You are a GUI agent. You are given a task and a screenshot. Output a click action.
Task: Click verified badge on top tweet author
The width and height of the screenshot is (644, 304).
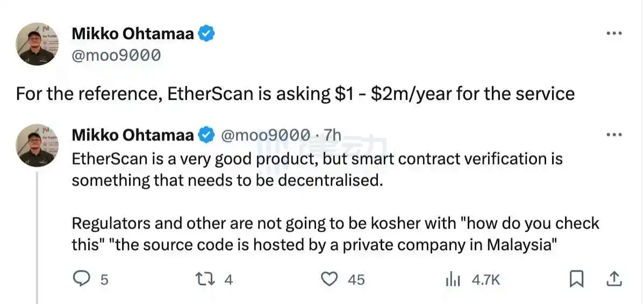(x=207, y=34)
